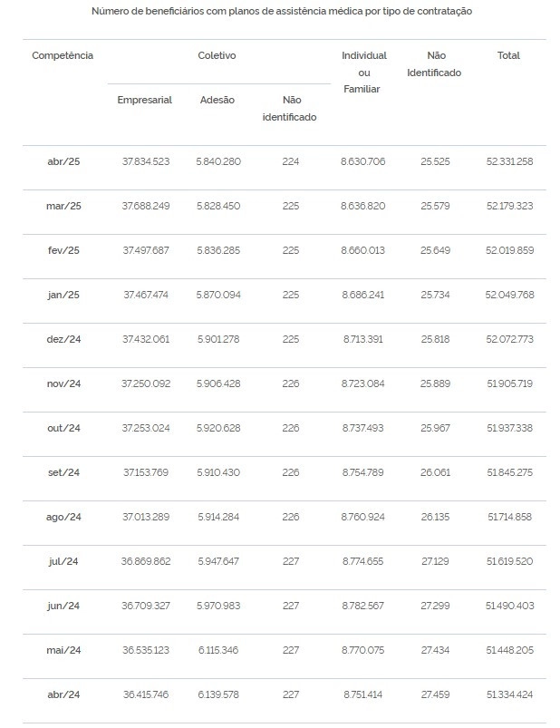Select the abr/25 row label
This screenshot has height=728, width=560.
pyautogui.click(x=63, y=161)
